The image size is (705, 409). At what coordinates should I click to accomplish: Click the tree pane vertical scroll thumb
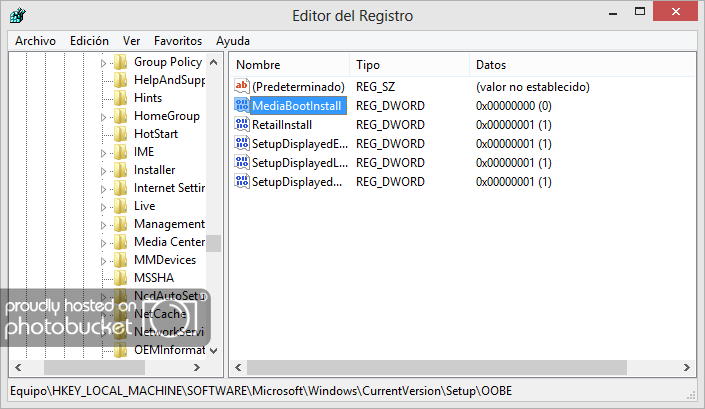point(214,243)
